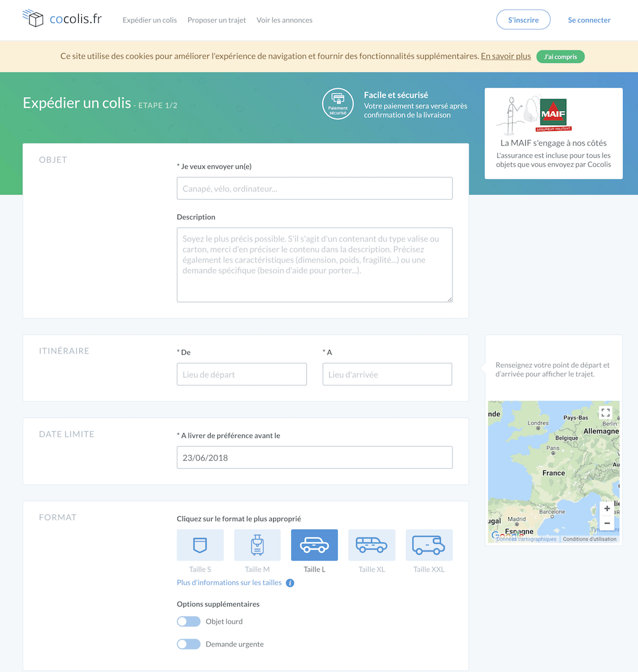This screenshot has width=638, height=672.
Task: Click the Taille S label text
Action: pos(200,569)
